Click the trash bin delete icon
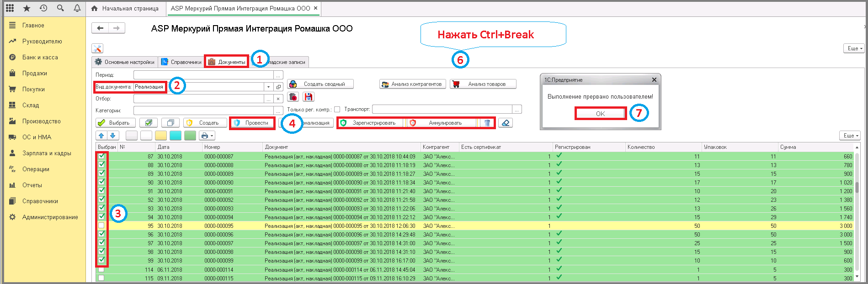868x284 pixels. coord(487,123)
